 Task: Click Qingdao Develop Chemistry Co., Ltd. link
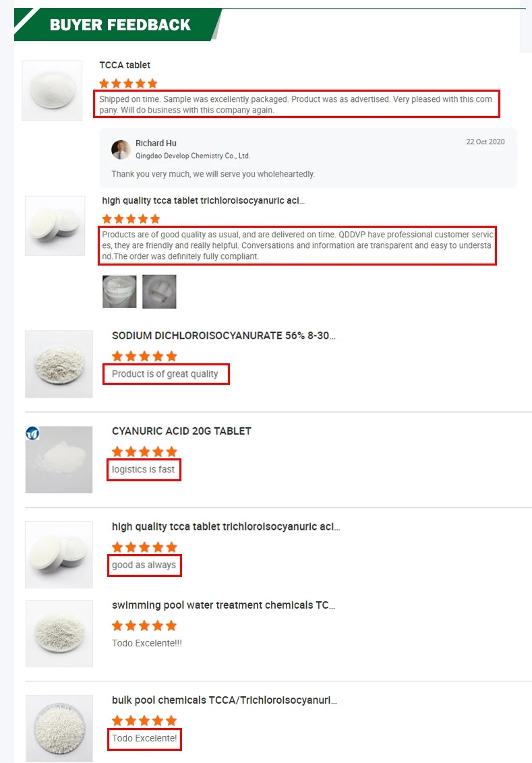(193, 156)
